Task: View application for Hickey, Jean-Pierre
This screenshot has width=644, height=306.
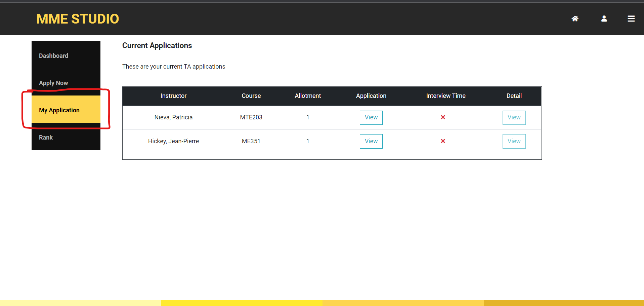Action: coord(371,142)
